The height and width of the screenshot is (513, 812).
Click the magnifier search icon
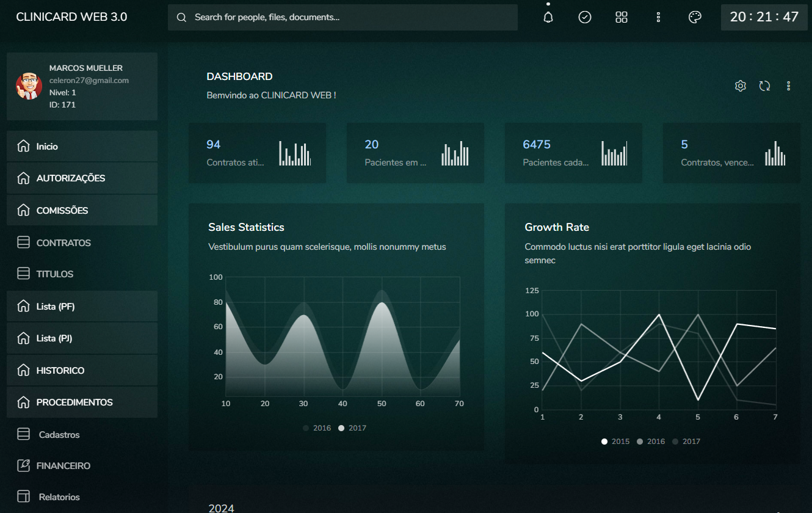(181, 18)
